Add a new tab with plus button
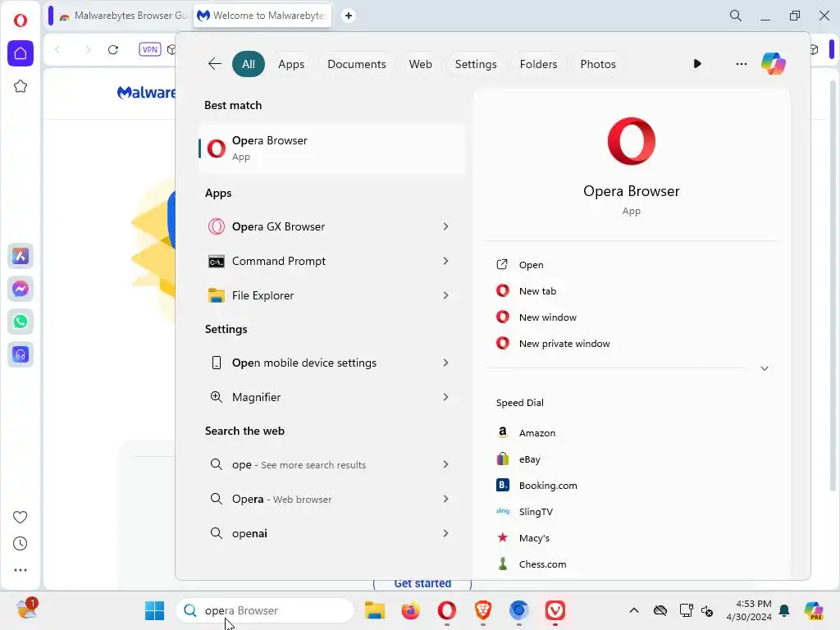The image size is (840, 630). 348,16
